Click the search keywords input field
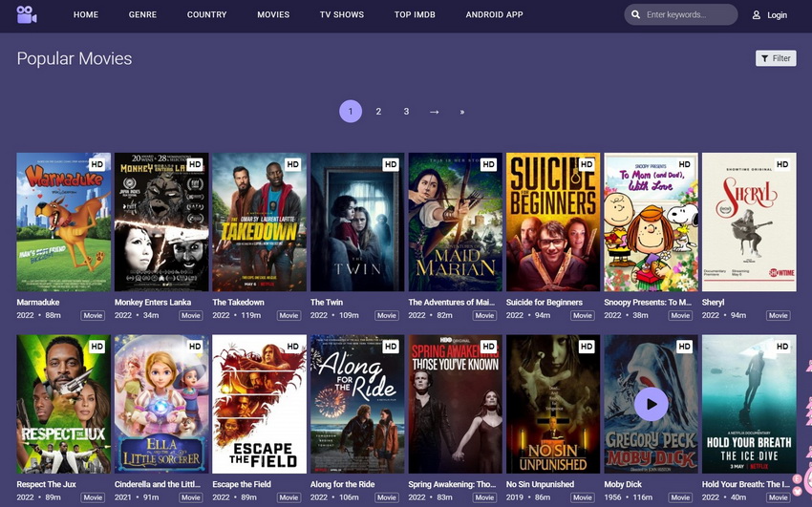812x507 pixels. pyautogui.click(x=688, y=15)
